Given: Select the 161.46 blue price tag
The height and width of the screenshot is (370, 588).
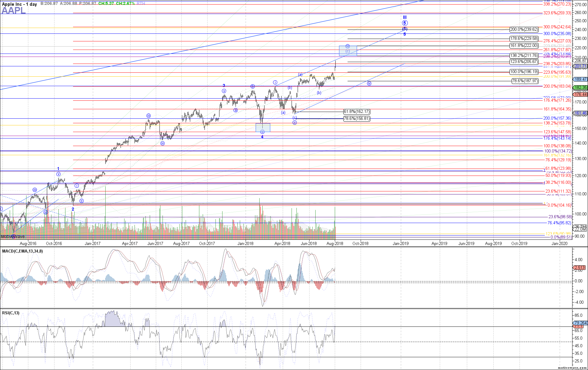Looking at the screenshot, I should tap(580, 113).
